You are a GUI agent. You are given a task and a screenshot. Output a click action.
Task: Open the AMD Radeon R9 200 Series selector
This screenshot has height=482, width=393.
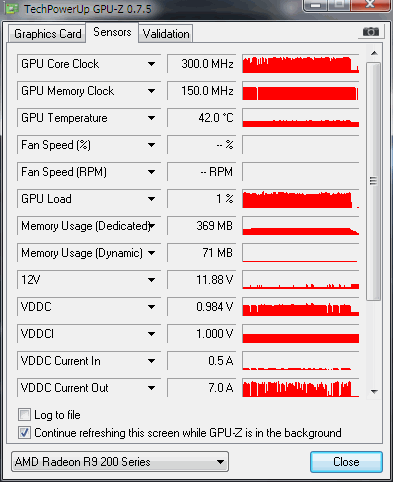(120, 462)
